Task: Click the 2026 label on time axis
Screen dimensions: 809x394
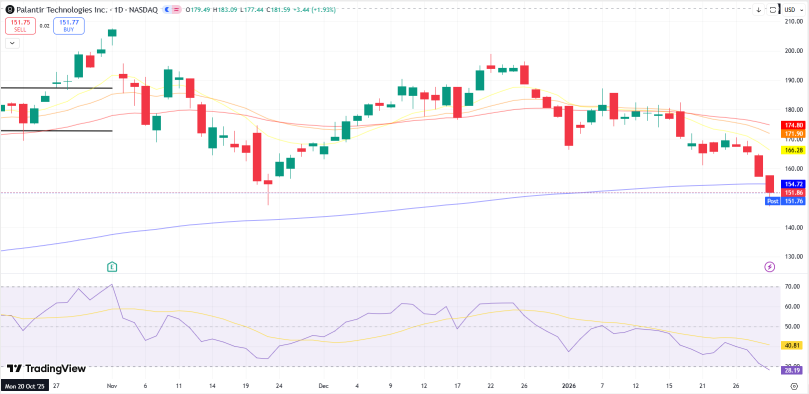Action: (569, 386)
